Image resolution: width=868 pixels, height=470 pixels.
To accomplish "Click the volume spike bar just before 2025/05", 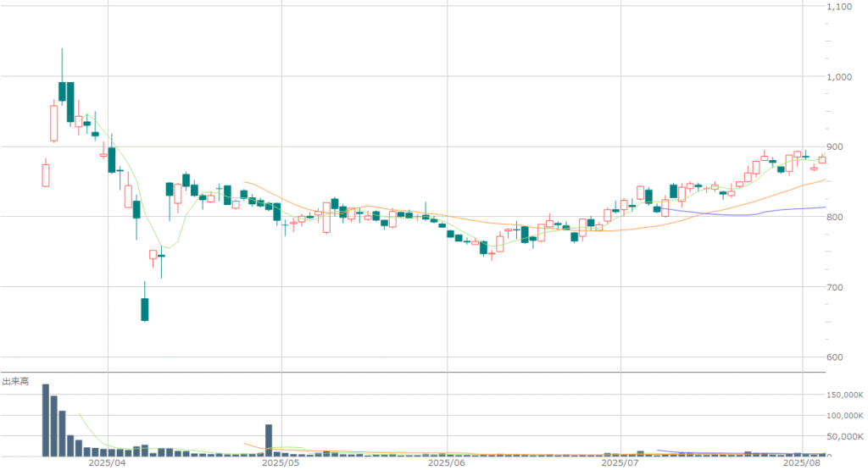I will 269,440.
